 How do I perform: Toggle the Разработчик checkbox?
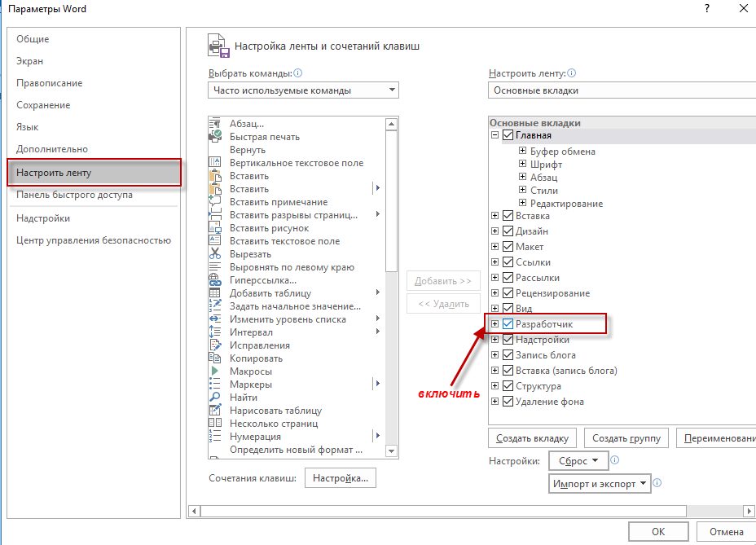coord(508,324)
